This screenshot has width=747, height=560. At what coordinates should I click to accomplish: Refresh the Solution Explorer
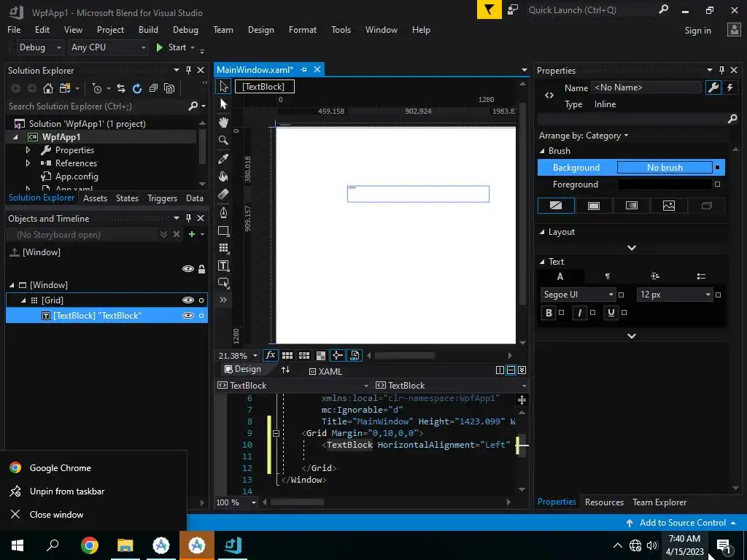coord(137,88)
